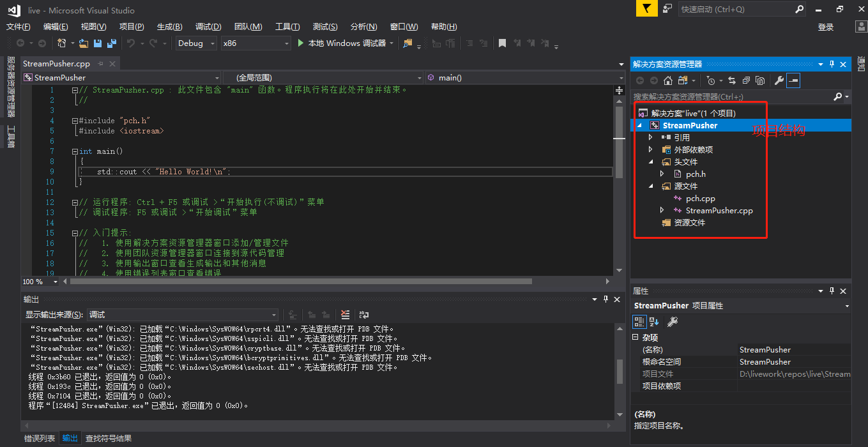Open the 调试(D) debug menu

pyautogui.click(x=208, y=27)
